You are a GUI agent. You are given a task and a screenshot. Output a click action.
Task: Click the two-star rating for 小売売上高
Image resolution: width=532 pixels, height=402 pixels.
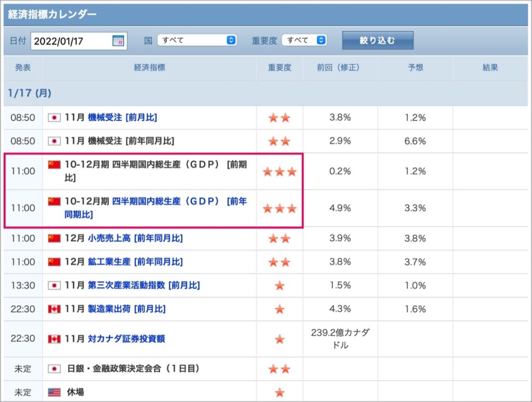coord(280,239)
